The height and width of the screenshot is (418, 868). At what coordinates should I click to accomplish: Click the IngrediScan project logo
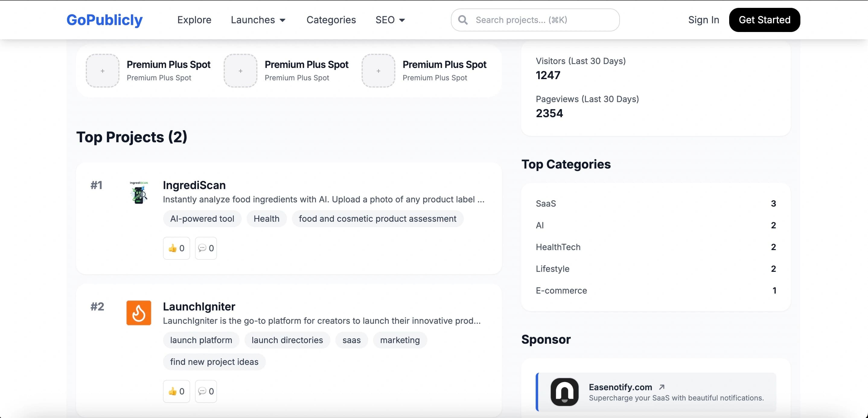[x=139, y=192]
